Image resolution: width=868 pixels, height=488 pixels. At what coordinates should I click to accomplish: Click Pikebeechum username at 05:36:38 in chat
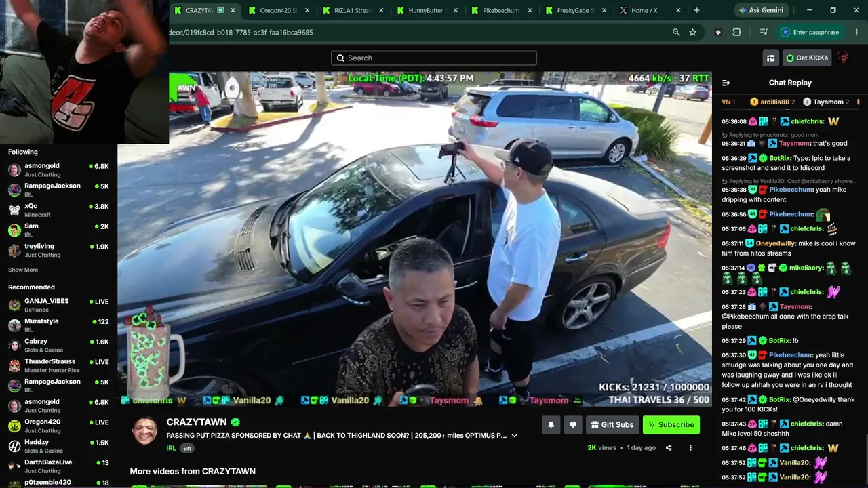[x=791, y=190]
